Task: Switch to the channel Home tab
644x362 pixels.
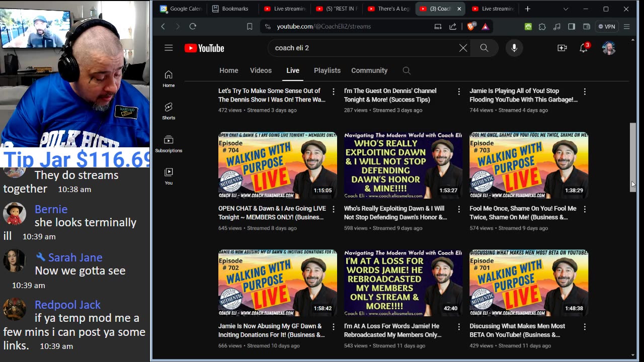Action: click(229, 70)
